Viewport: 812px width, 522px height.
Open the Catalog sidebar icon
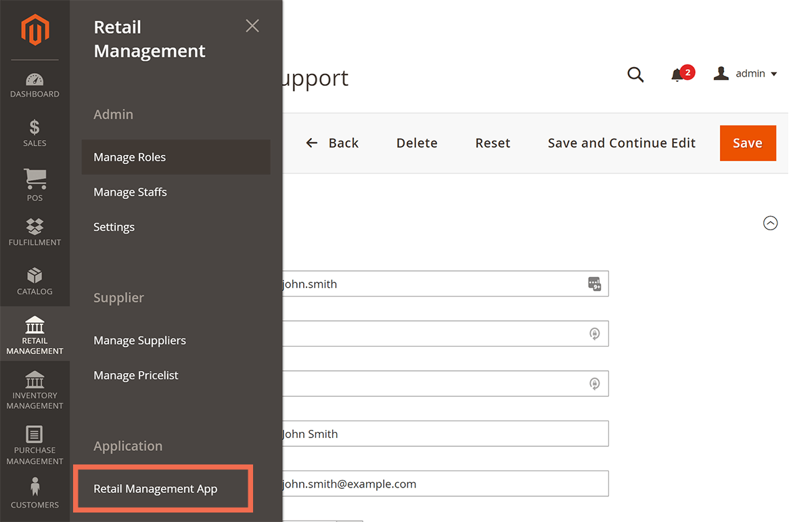(35, 280)
